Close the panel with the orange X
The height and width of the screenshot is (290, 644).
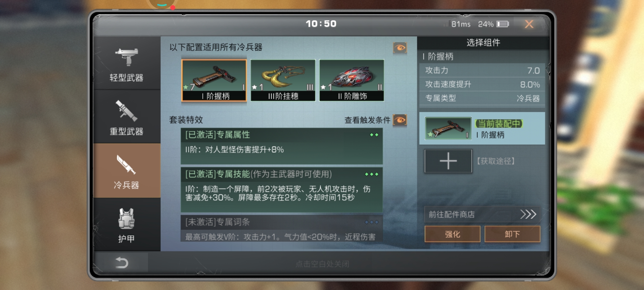[x=529, y=24]
